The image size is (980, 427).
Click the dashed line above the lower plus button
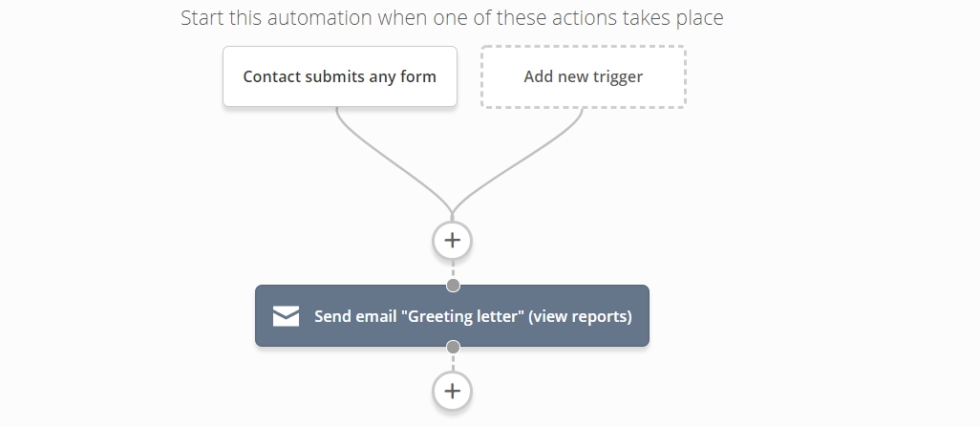[453, 363]
